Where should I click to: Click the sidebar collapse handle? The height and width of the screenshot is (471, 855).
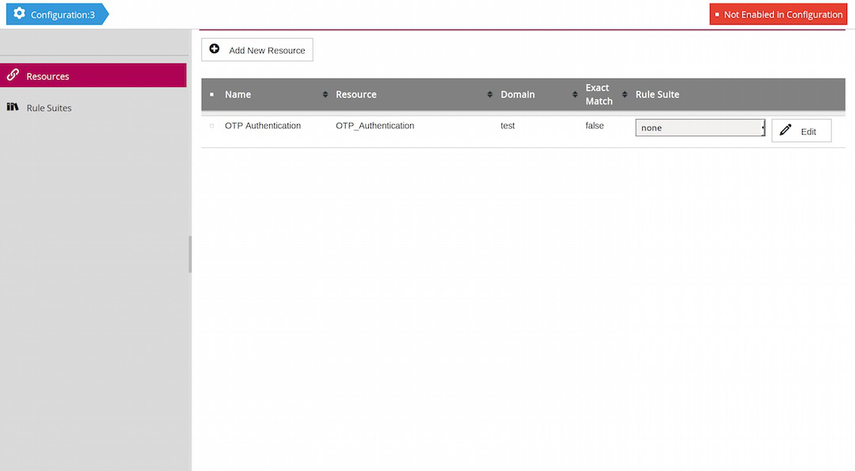click(x=190, y=254)
